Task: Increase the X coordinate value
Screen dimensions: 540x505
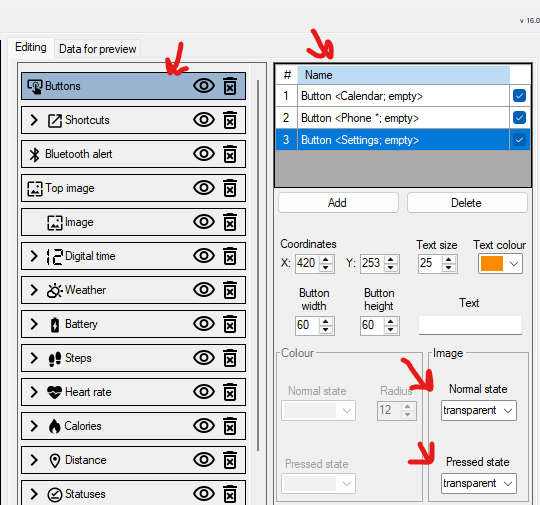Action: tap(326, 259)
